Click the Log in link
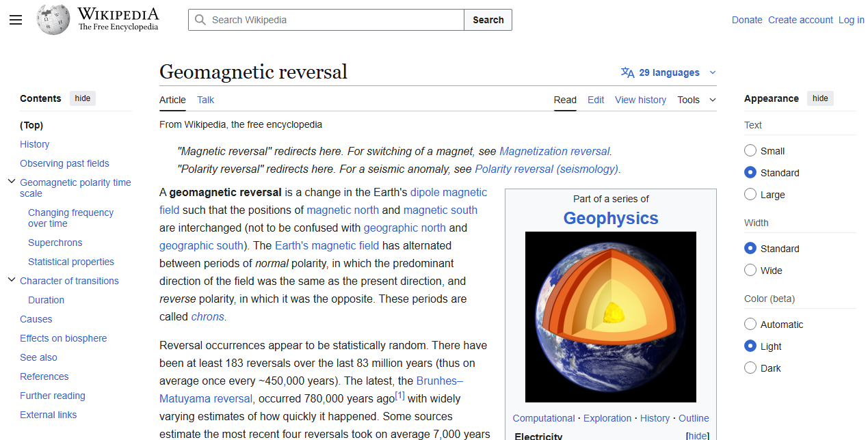The height and width of the screenshot is (440, 868). (852, 20)
